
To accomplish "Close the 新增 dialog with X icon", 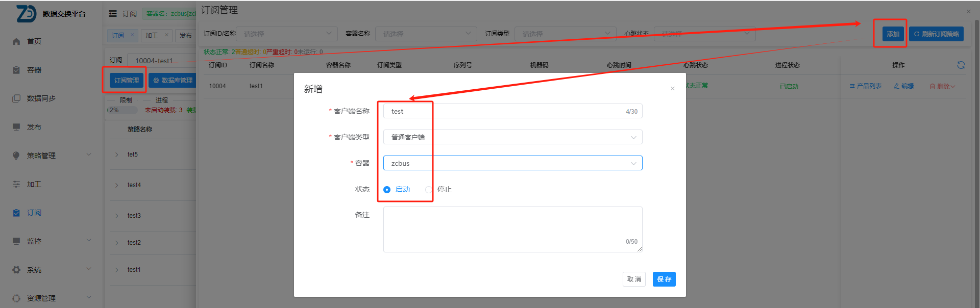I will point(672,89).
